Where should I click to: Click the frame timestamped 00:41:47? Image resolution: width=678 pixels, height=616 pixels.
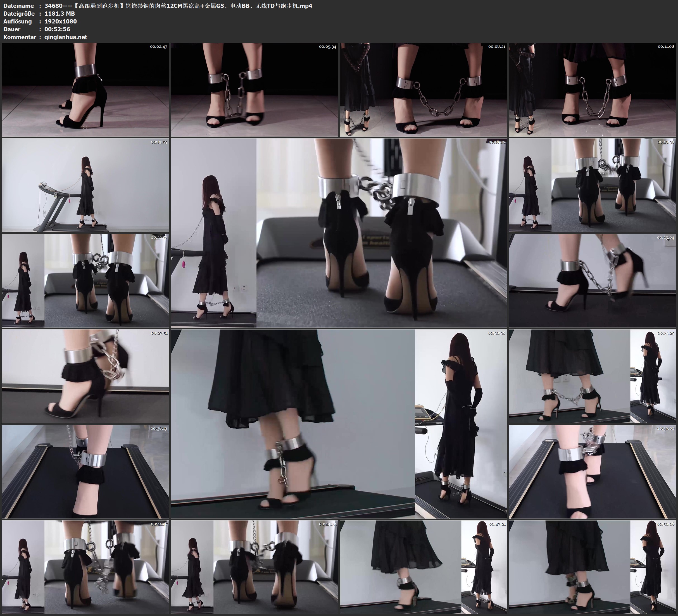click(85, 567)
